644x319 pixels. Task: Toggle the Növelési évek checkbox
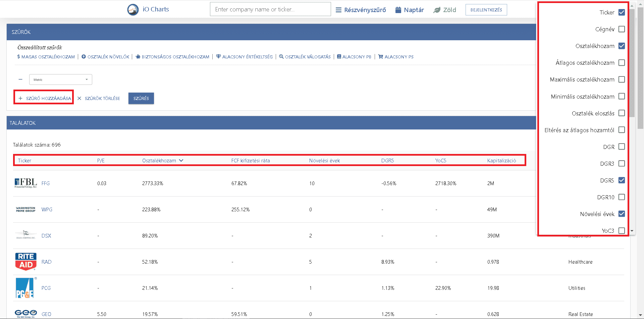tap(622, 214)
